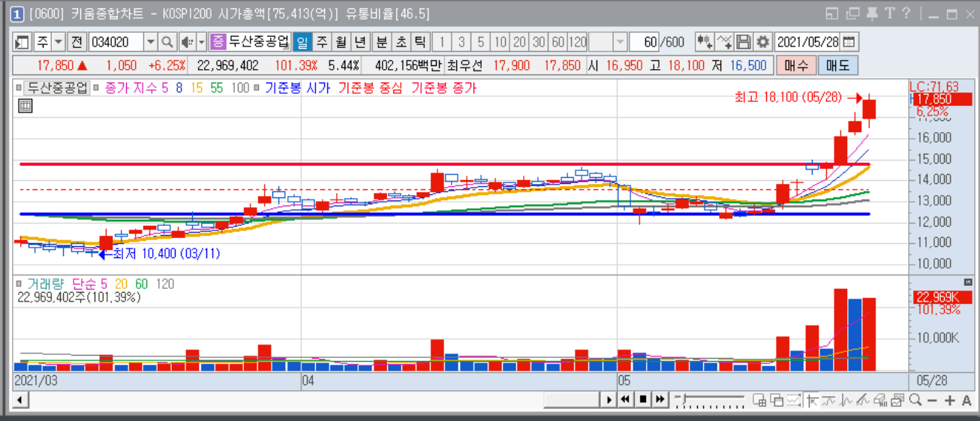Open the stock code search magnifier
Image resolution: width=980 pixels, height=421 pixels.
(x=167, y=42)
